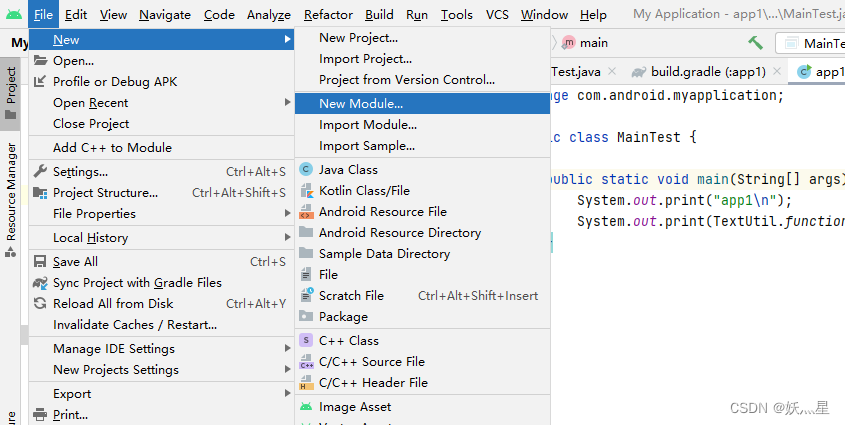Click the Save All disk icon

pyautogui.click(x=40, y=261)
